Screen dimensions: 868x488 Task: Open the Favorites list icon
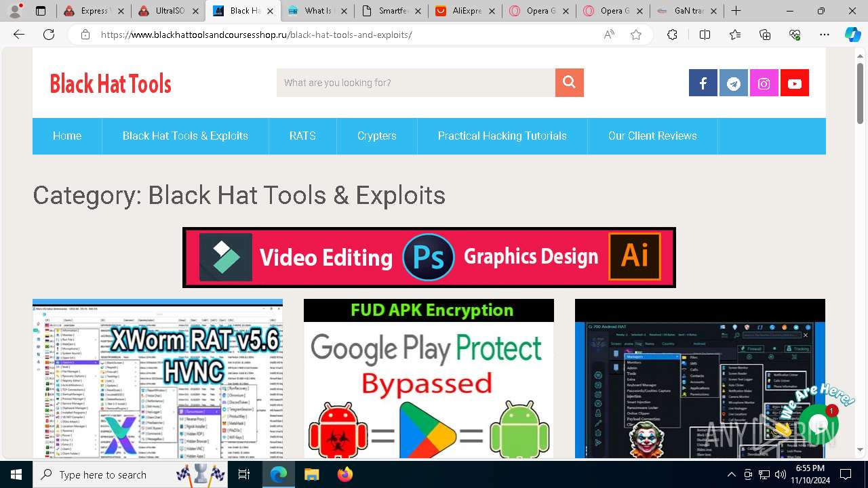(735, 35)
